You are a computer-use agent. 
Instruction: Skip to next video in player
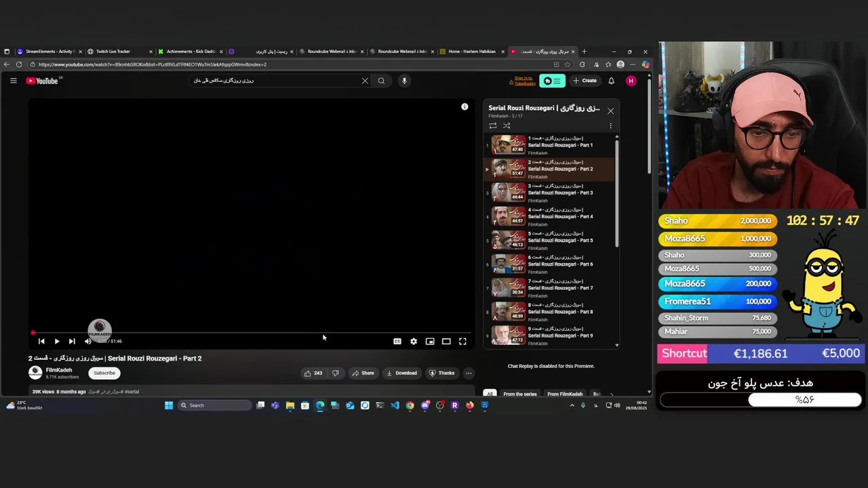pos(72,342)
